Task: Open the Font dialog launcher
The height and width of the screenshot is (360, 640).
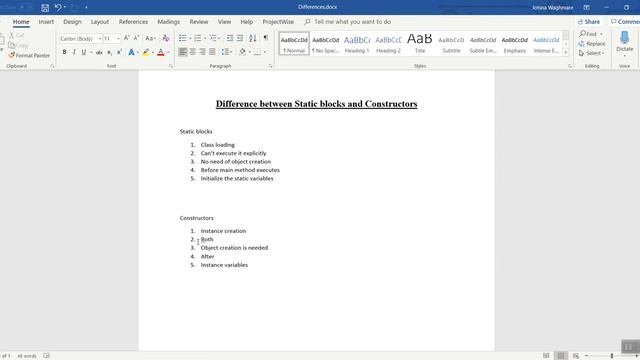Action: tap(171, 66)
